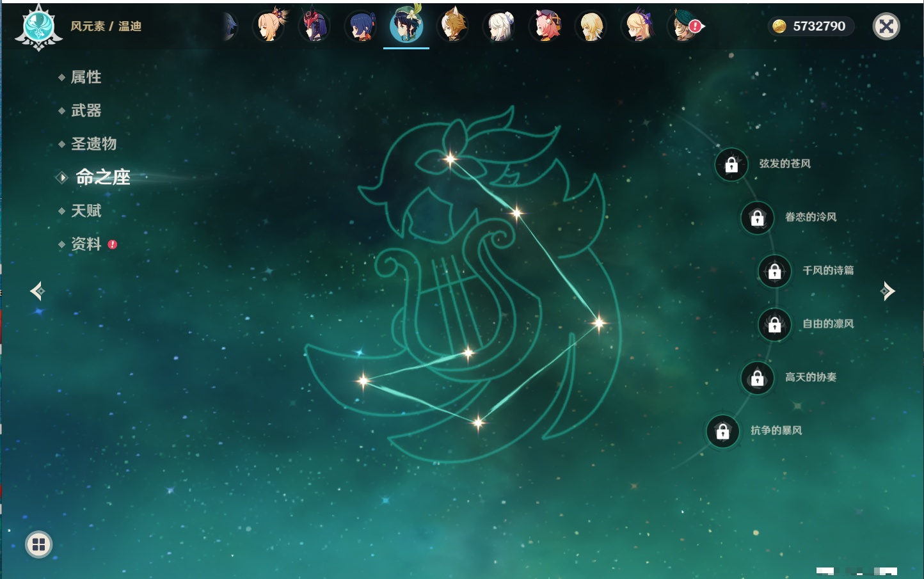Open the lock icon beside 抗争的暴风

[x=723, y=431]
